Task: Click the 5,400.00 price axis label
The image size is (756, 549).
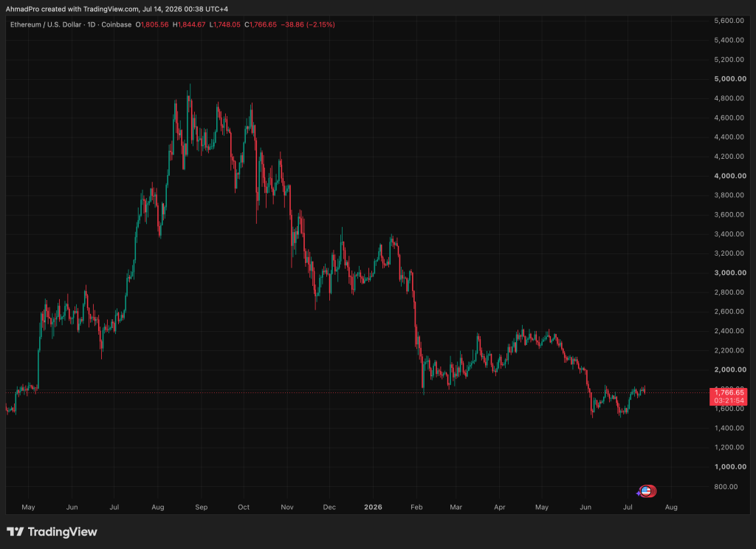Action: coord(729,40)
